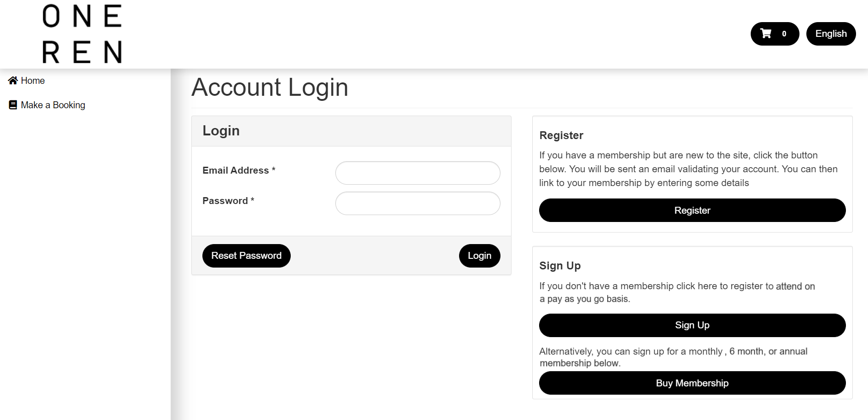Click the Sign Up section heading

(x=560, y=266)
